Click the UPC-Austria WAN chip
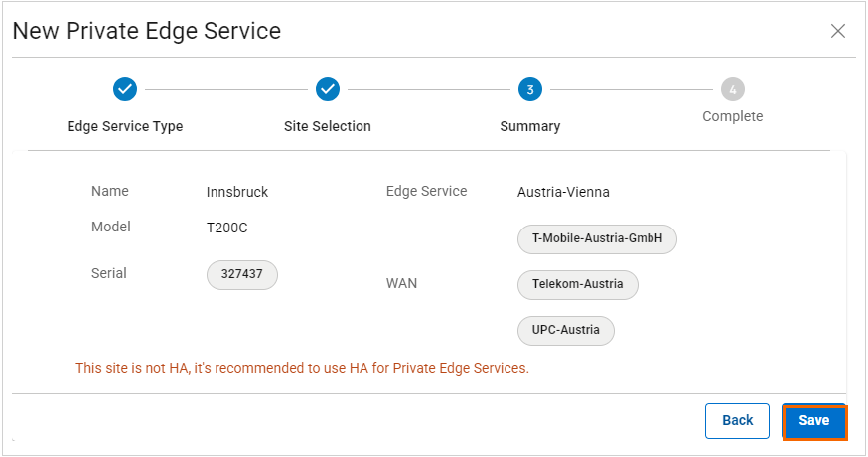The height and width of the screenshot is (457, 868). pyautogui.click(x=566, y=330)
